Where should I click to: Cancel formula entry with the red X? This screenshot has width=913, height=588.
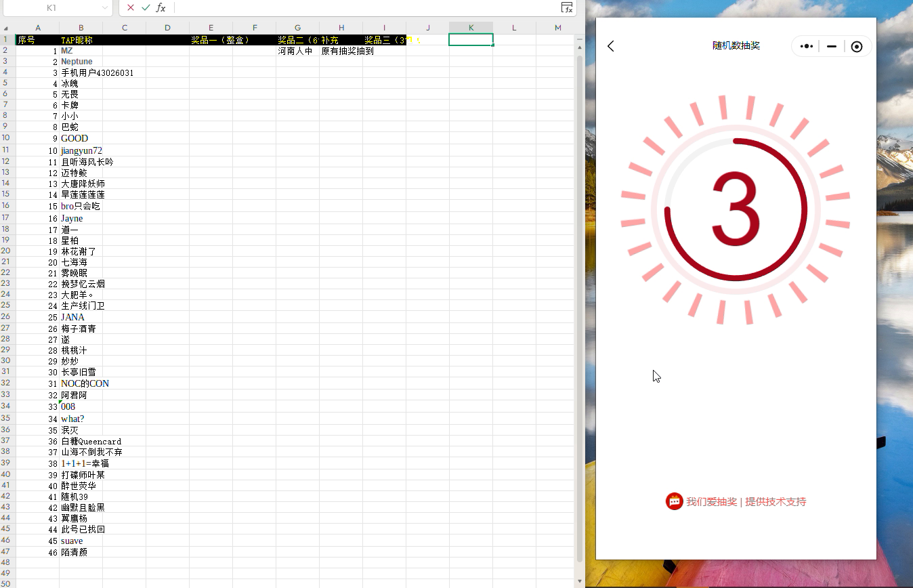(131, 7)
